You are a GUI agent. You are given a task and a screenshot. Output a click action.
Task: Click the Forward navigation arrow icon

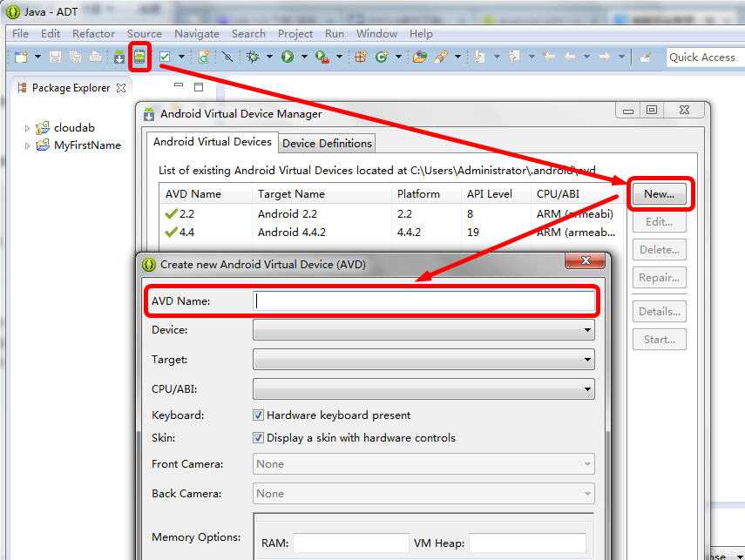[x=605, y=57]
